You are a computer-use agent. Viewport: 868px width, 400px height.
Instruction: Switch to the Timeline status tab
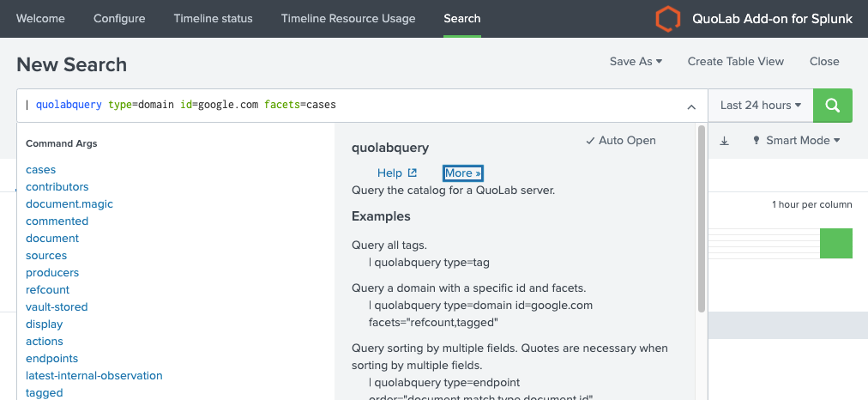click(213, 19)
